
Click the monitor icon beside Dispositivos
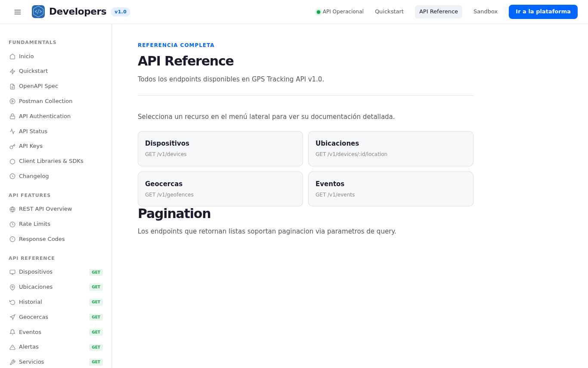tap(12, 272)
